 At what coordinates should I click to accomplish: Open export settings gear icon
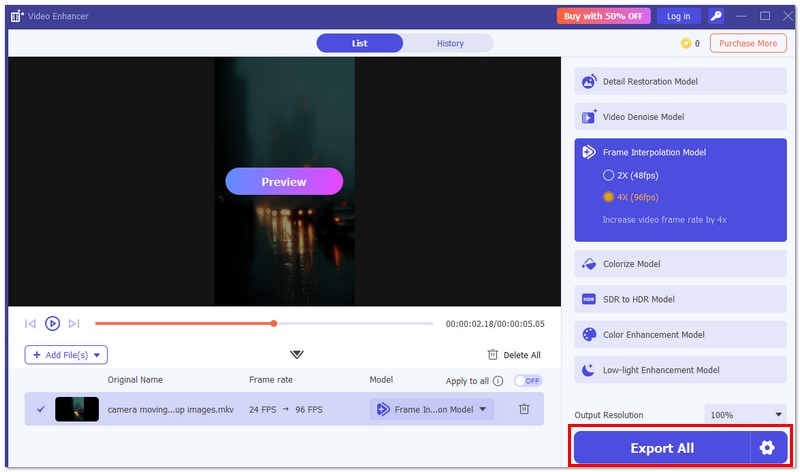pyautogui.click(x=767, y=448)
